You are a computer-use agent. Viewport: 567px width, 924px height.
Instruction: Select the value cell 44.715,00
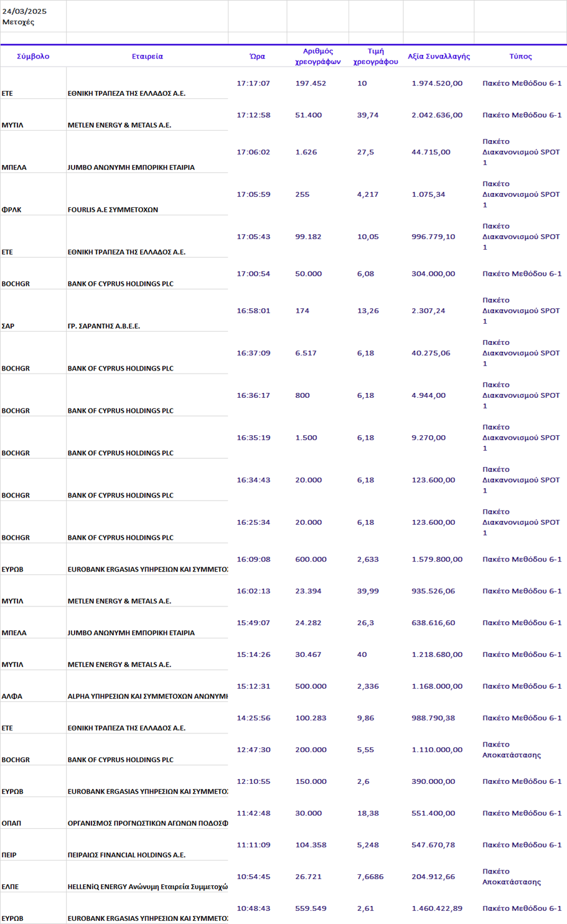[431, 152]
